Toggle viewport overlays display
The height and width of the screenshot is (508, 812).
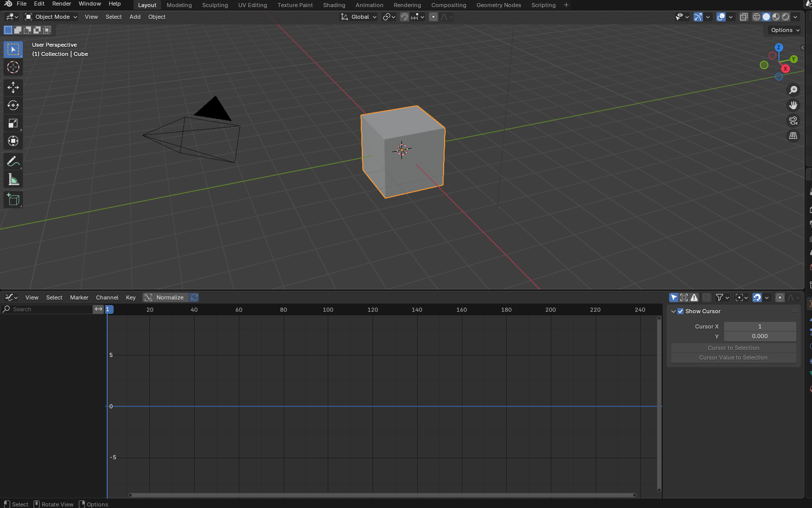(x=721, y=17)
